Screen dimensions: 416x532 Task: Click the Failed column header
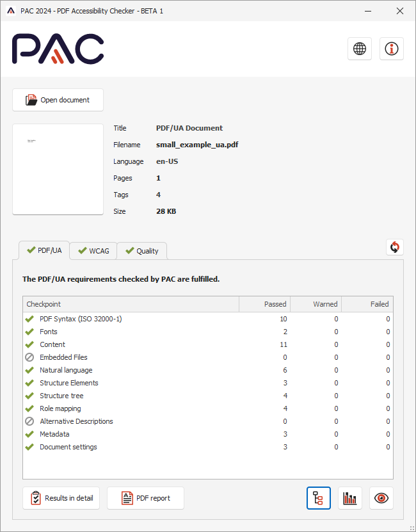click(367, 304)
